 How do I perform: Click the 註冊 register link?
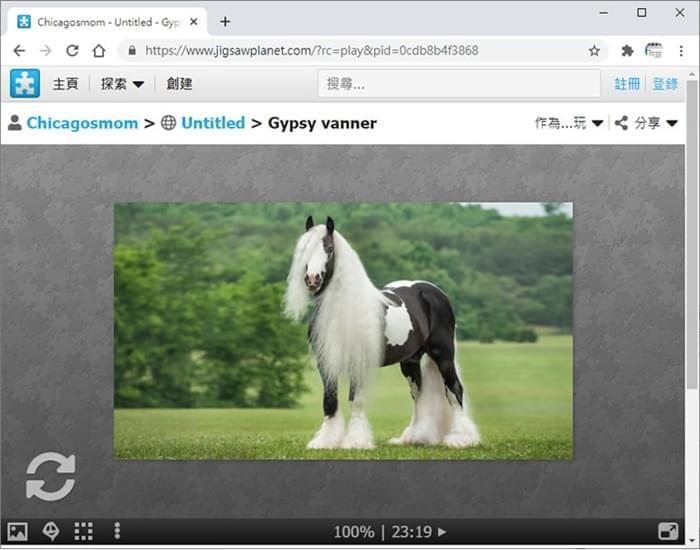[627, 84]
